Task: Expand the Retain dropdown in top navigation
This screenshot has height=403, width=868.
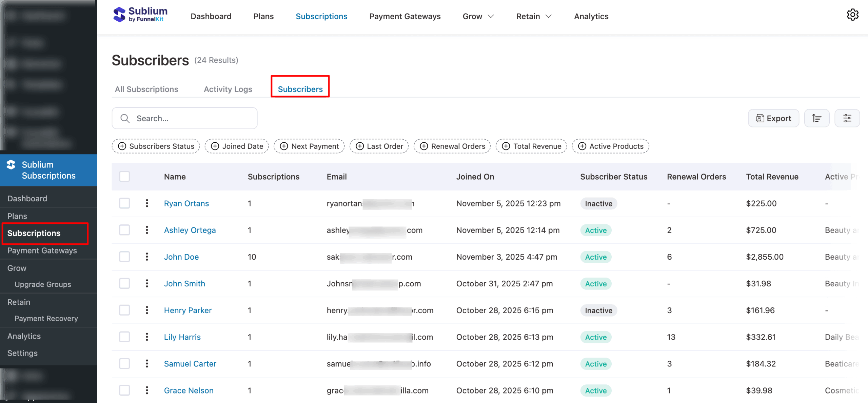Action: click(534, 16)
